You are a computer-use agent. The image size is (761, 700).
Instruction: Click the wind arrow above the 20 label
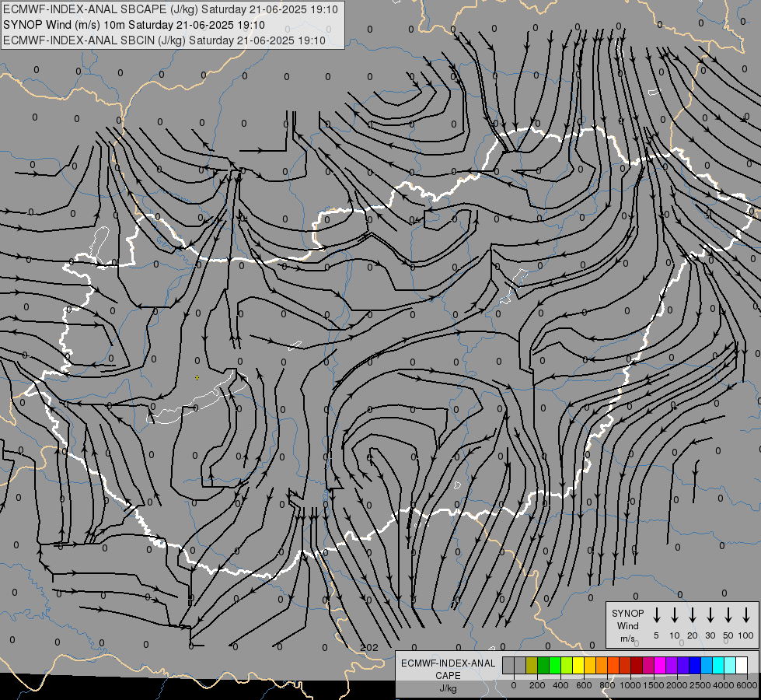(x=692, y=615)
